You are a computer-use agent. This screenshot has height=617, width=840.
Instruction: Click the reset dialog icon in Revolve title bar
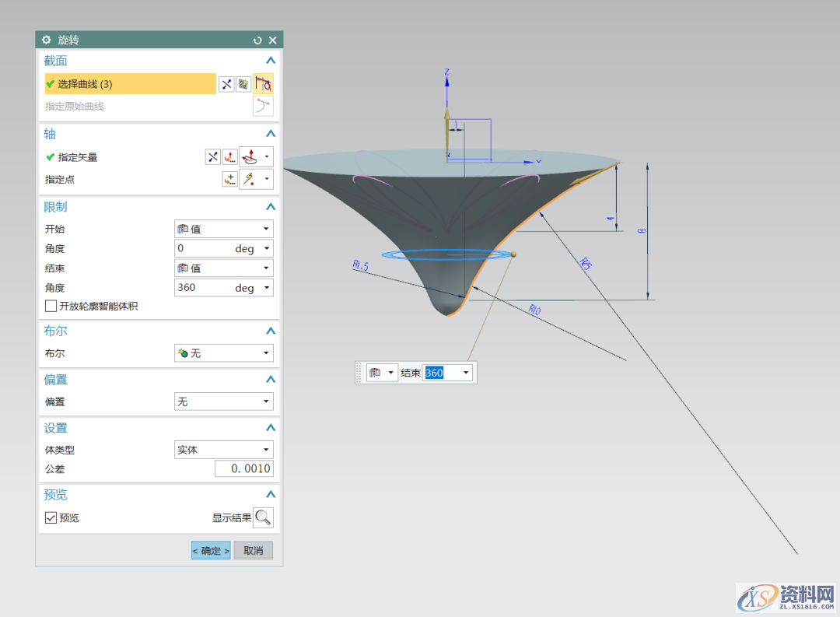pos(257,40)
